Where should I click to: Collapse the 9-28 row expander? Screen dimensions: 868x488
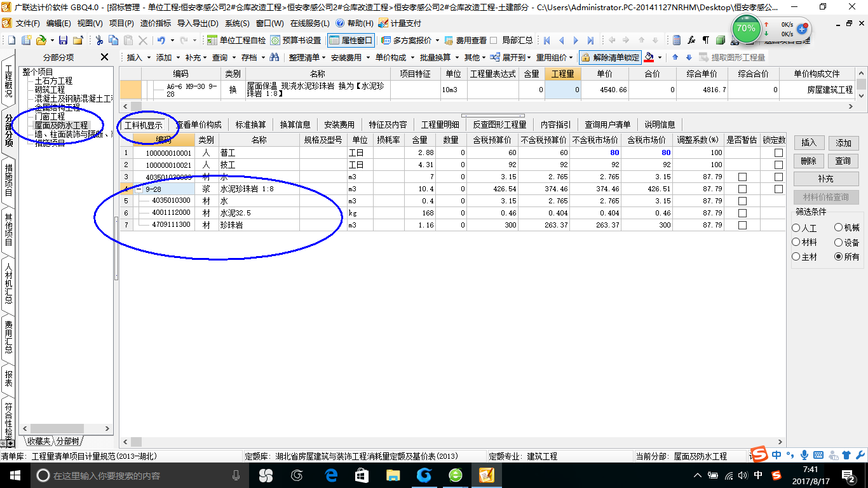pos(139,189)
